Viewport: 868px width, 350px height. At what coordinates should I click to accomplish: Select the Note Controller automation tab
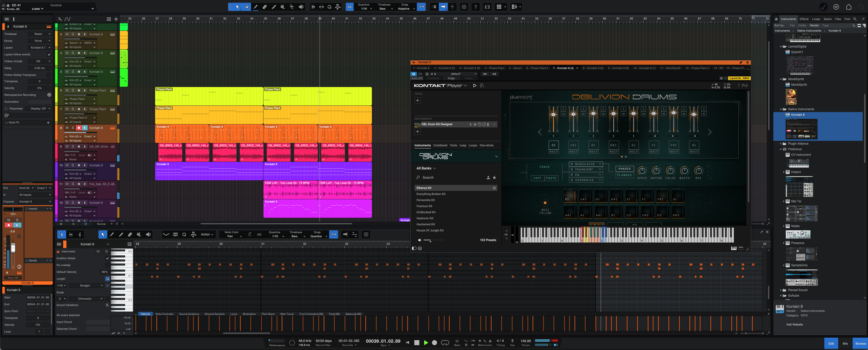coord(164,314)
